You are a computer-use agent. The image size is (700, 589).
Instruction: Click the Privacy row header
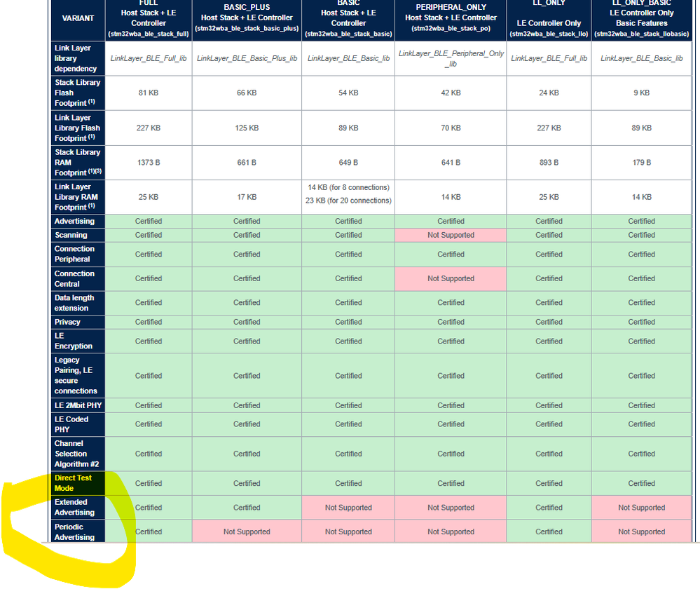click(x=78, y=323)
